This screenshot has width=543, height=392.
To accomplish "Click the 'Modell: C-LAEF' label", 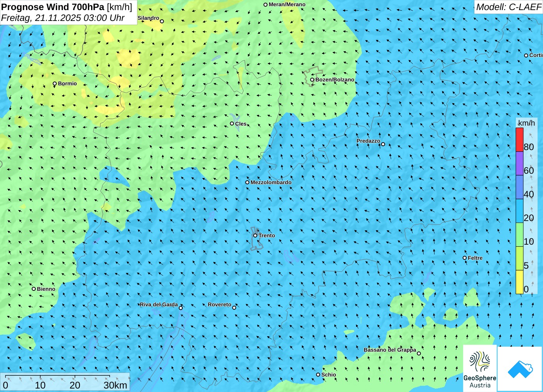I will click(508, 7).
